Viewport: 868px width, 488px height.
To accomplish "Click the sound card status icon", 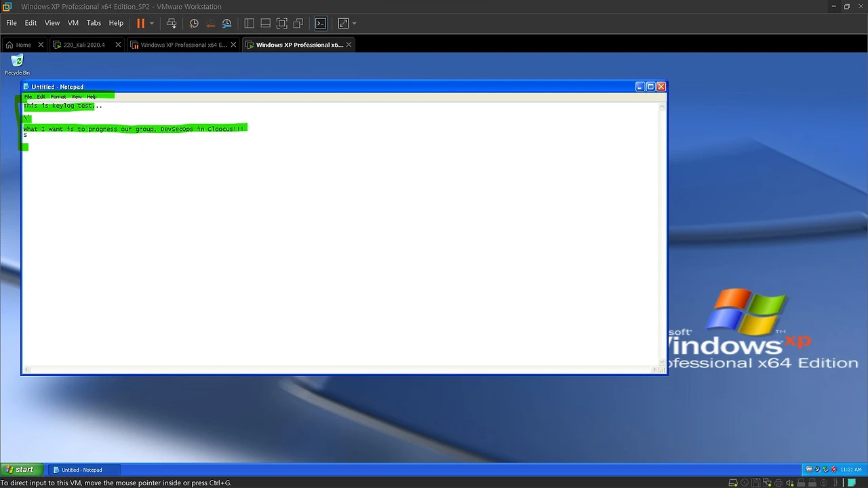I will pyautogui.click(x=791, y=483).
